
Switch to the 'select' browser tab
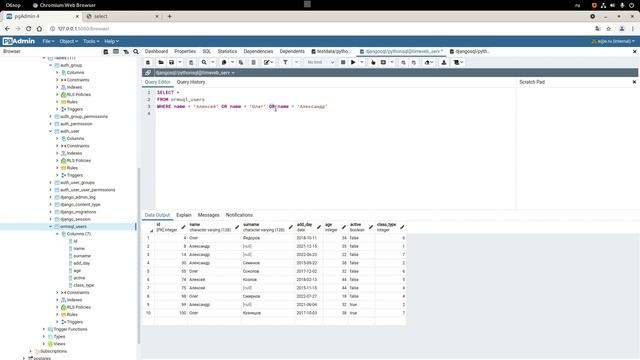122,16
